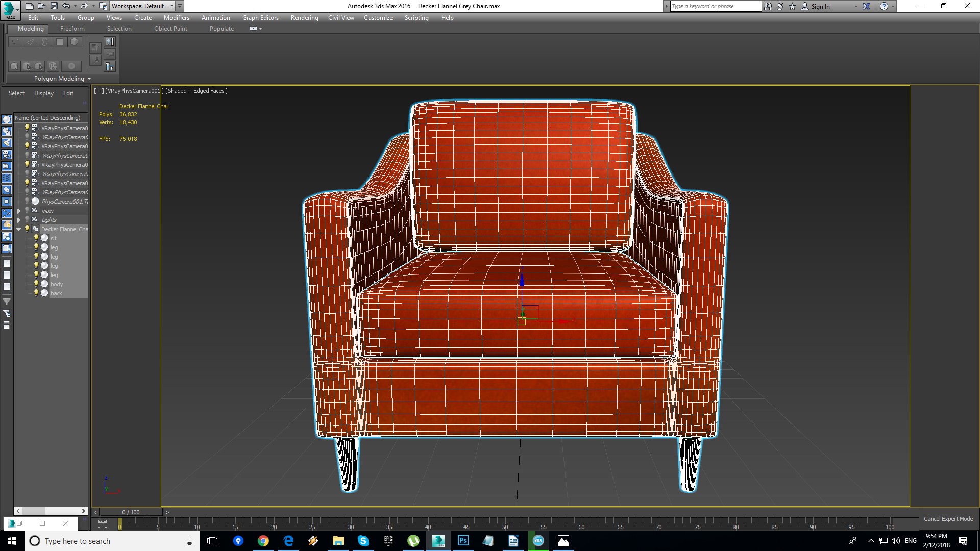
Task: Open the Undo history dropdown arrow
Action: pos(75,6)
